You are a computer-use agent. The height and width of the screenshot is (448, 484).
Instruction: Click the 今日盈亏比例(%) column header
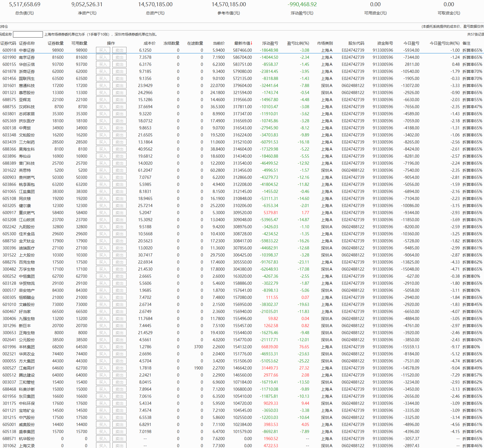445,43
